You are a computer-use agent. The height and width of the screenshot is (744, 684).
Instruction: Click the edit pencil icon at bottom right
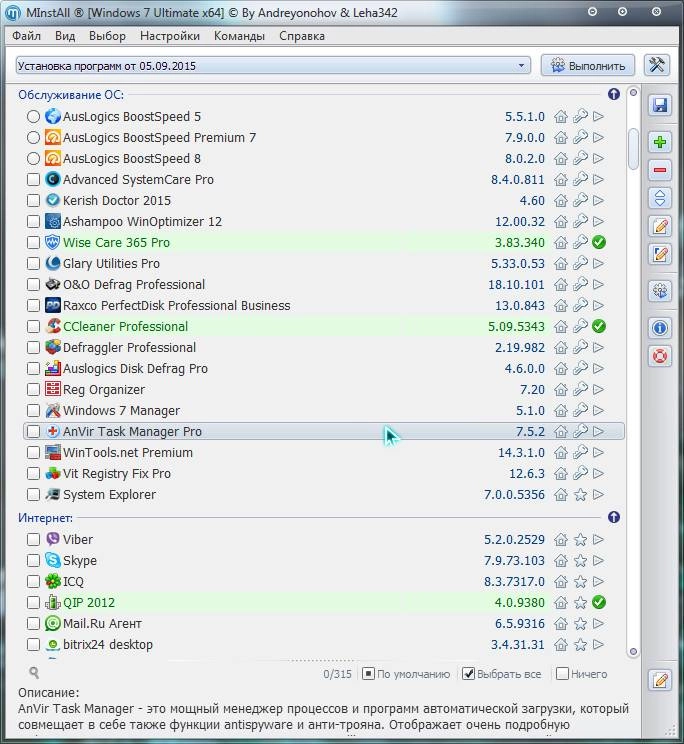pos(660,680)
